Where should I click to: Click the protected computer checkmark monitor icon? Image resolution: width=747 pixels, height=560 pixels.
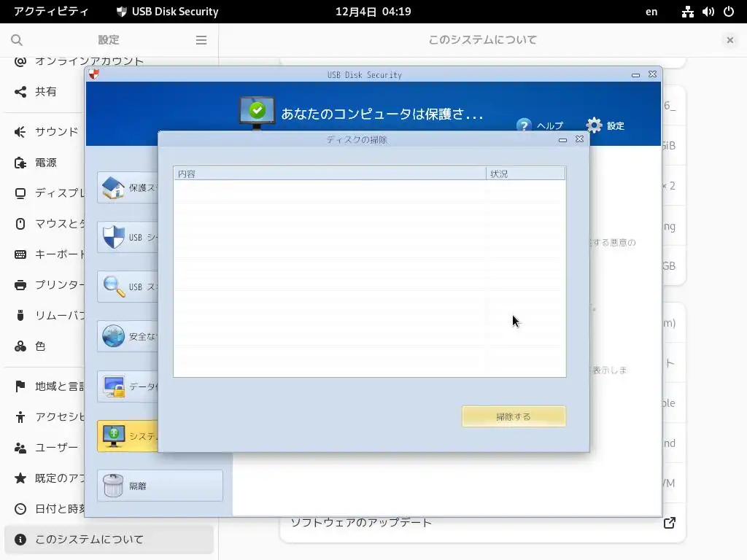257,112
